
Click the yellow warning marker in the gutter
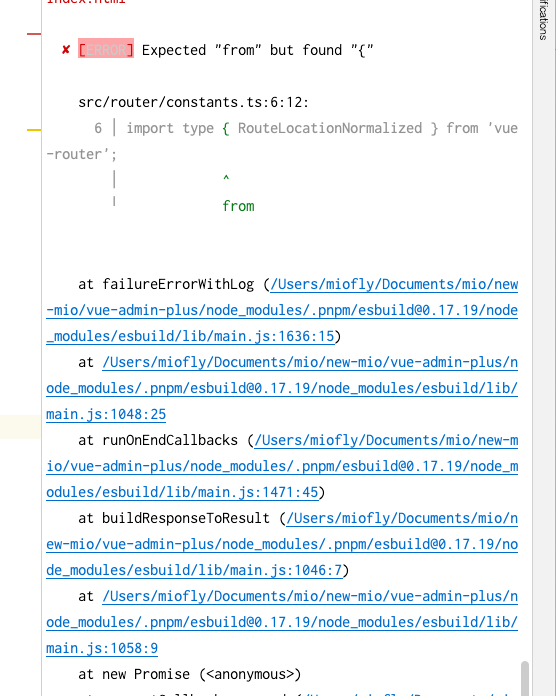pyautogui.click(x=34, y=130)
